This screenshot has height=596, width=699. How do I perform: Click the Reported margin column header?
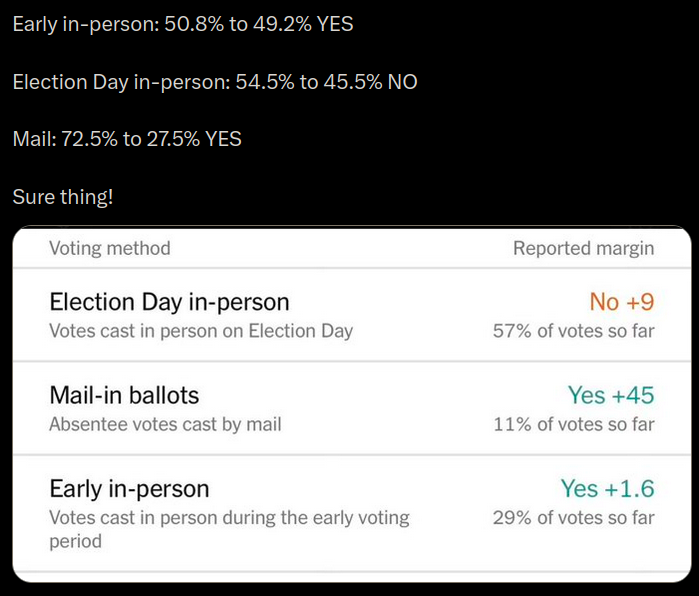pos(584,248)
